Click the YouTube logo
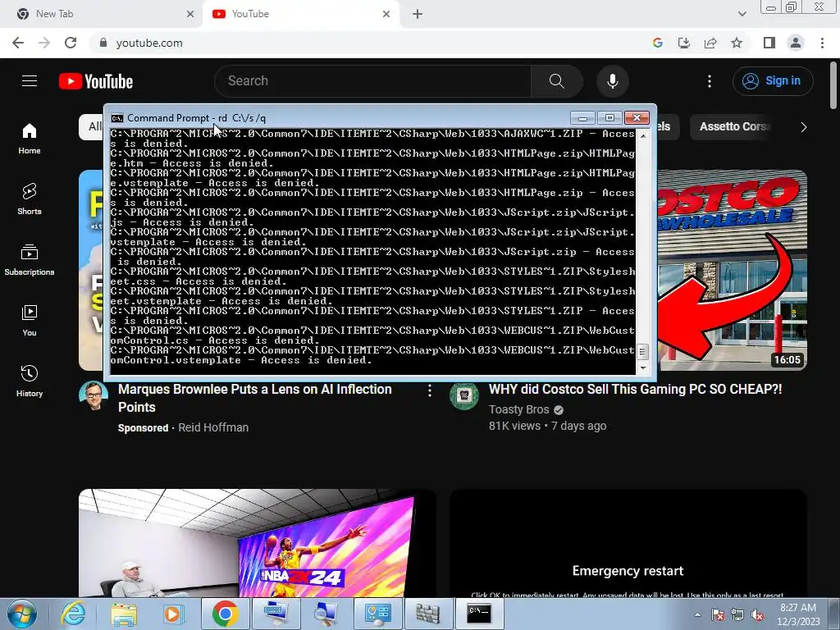 96,81
